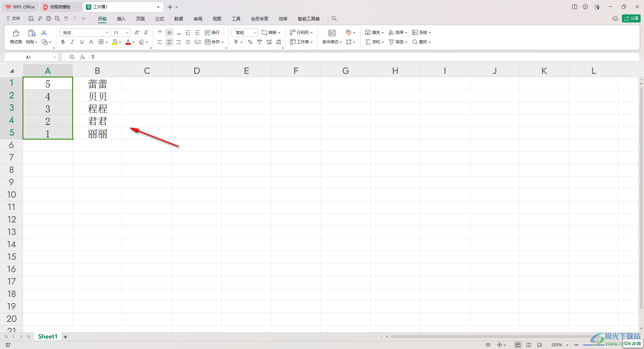Click the Print Preview icon
The height and width of the screenshot is (349, 644).
point(57,18)
